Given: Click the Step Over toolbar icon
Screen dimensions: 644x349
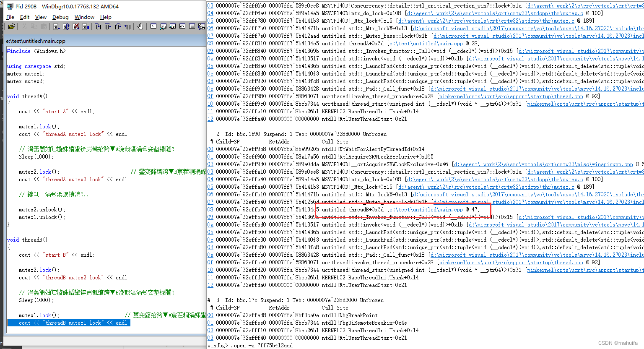Looking at the screenshot, I should 108,26.
